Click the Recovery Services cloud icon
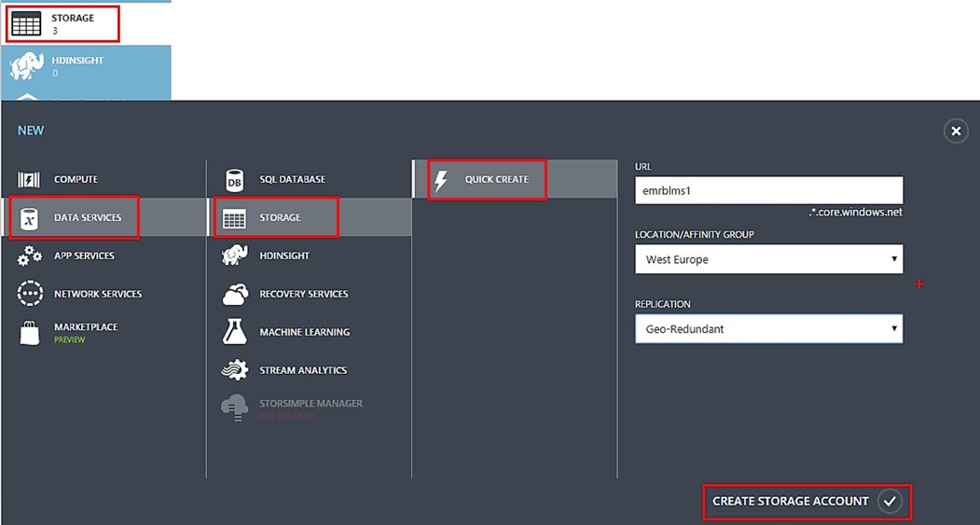Screen dimensions: 980x525 click(235, 294)
